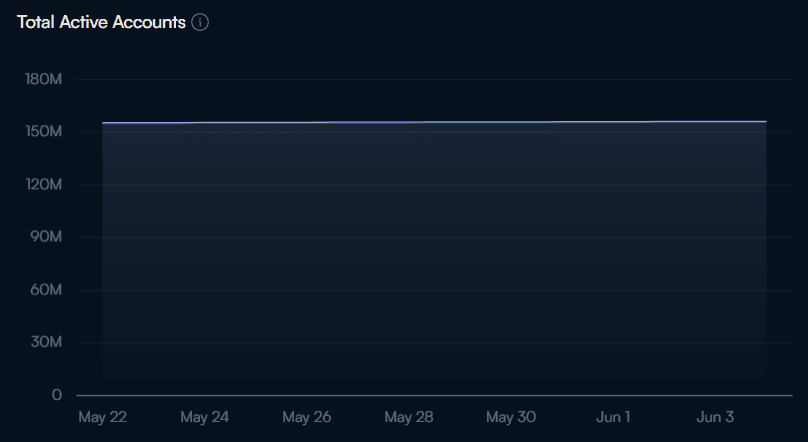Click the May 22 date label
808x442 pixels.
102,416
